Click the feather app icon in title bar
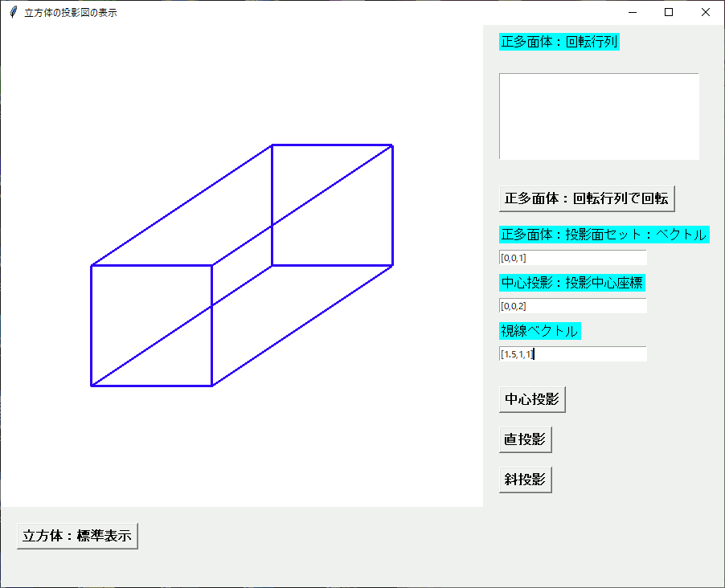The image size is (725, 588). click(14, 13)
